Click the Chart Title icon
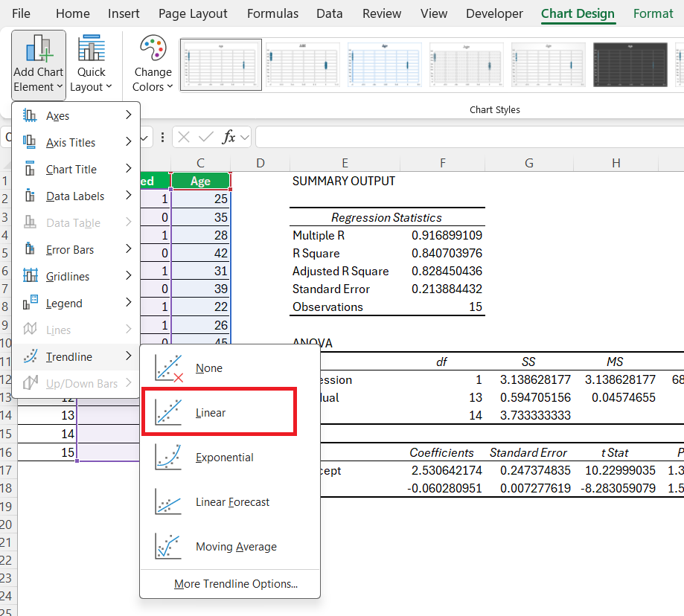Viewport: 684px width, 616px height. point(30,169)
